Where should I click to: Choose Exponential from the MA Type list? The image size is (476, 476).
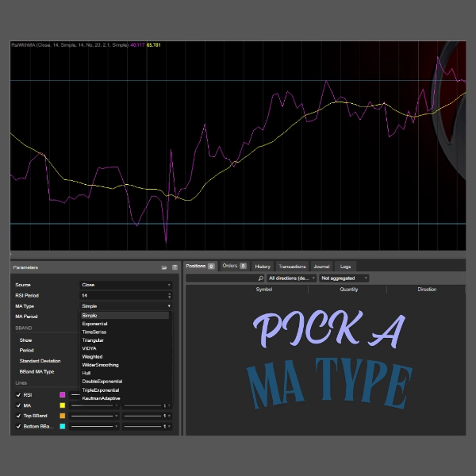point(94,324)
